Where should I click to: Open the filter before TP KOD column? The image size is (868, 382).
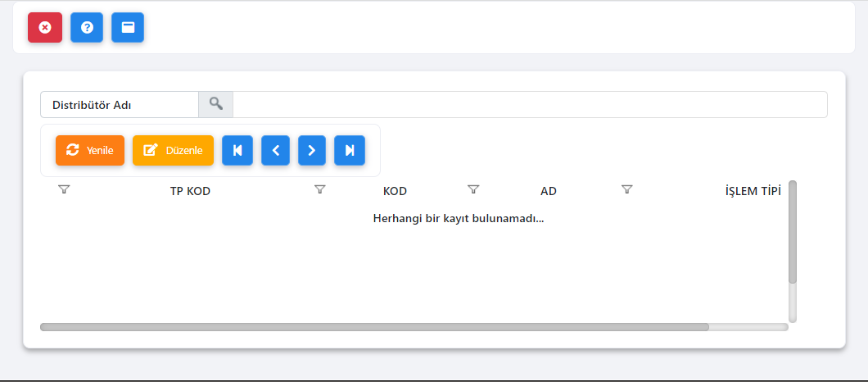64,189
